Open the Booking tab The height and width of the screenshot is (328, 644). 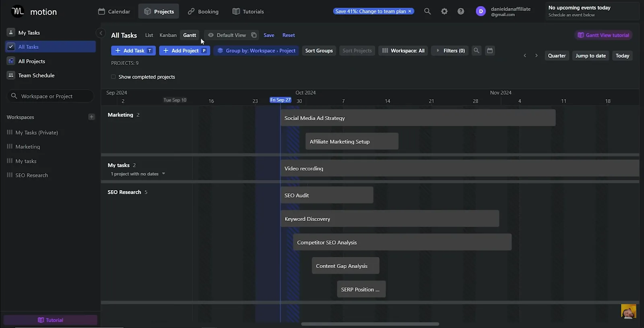tap(203, 11)
